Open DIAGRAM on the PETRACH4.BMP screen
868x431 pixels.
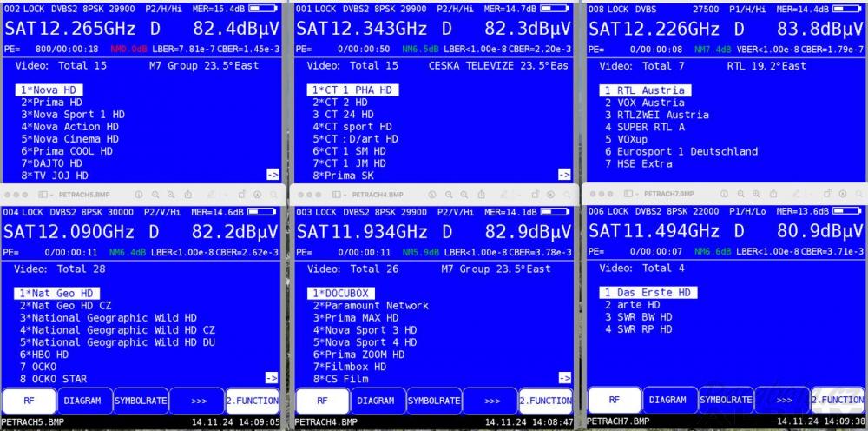coord(378,401)
